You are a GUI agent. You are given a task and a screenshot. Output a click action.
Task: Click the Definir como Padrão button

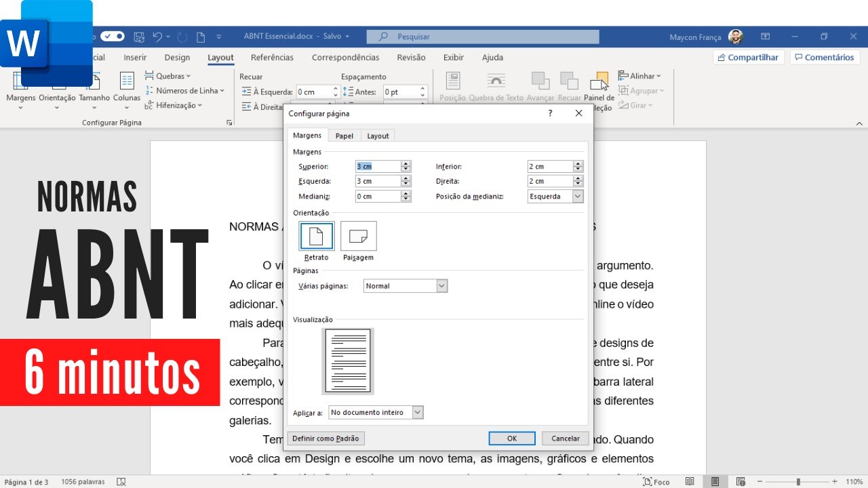(325, 438)
